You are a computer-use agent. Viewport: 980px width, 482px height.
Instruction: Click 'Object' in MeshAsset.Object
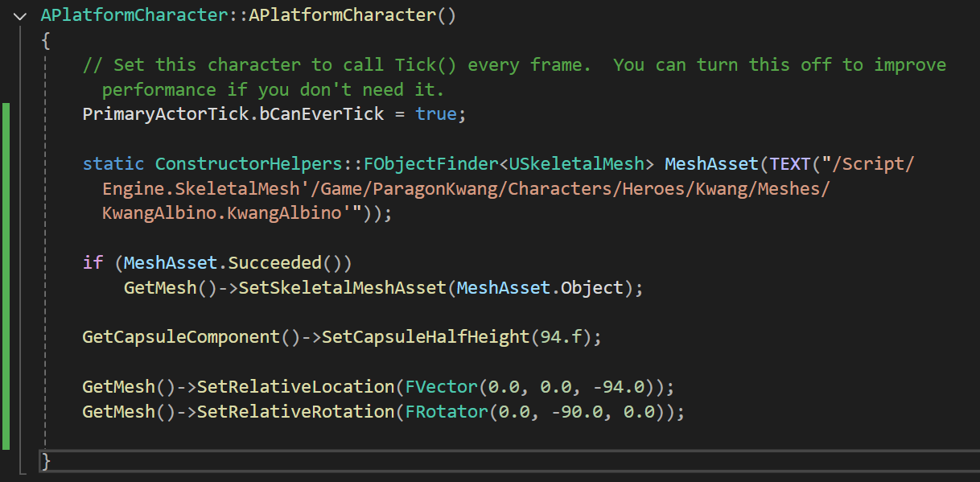(x=591, y=288)
